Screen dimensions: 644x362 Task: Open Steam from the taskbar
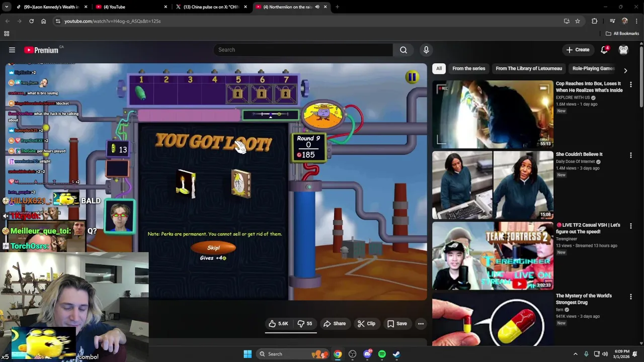pos(396,354)
